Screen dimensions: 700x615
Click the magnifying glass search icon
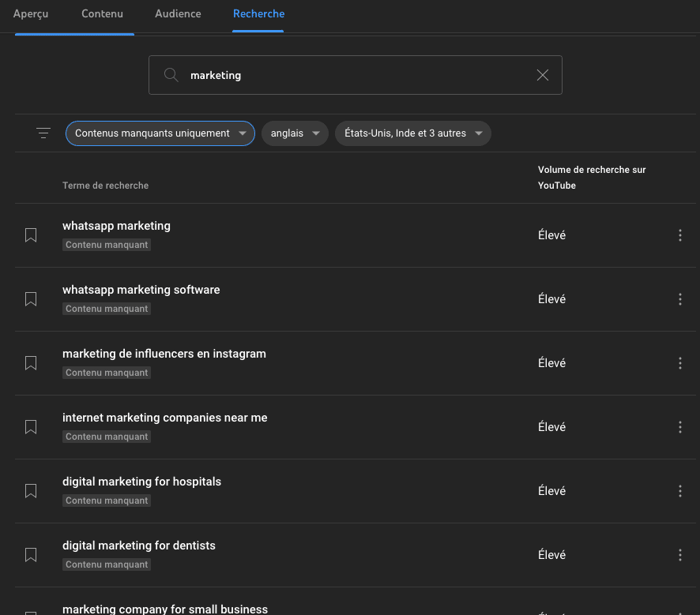point(171,75)
